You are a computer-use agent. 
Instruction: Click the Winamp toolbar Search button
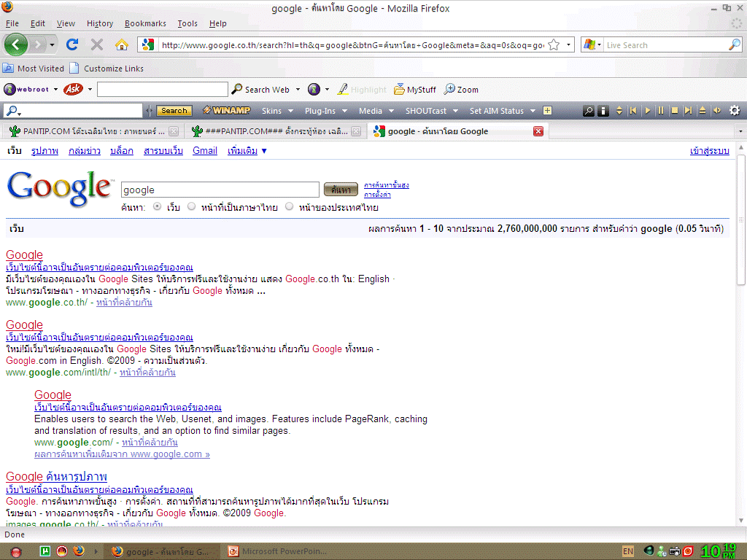pyautogui.click(x=174, y=111)
